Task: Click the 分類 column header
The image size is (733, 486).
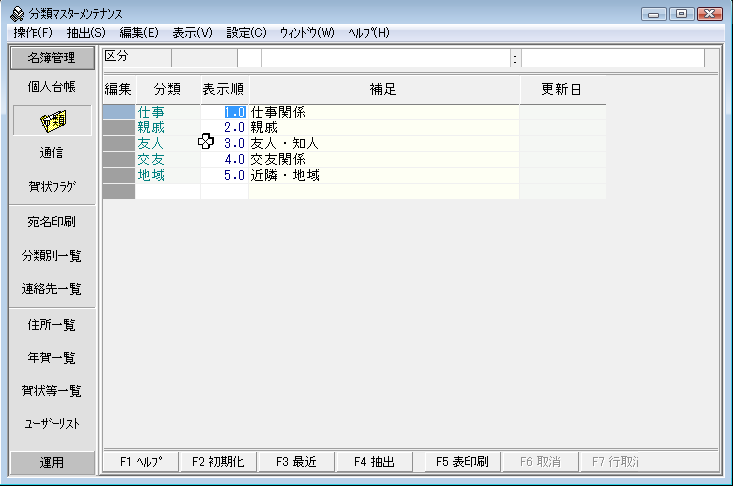Action: [167, 89]
